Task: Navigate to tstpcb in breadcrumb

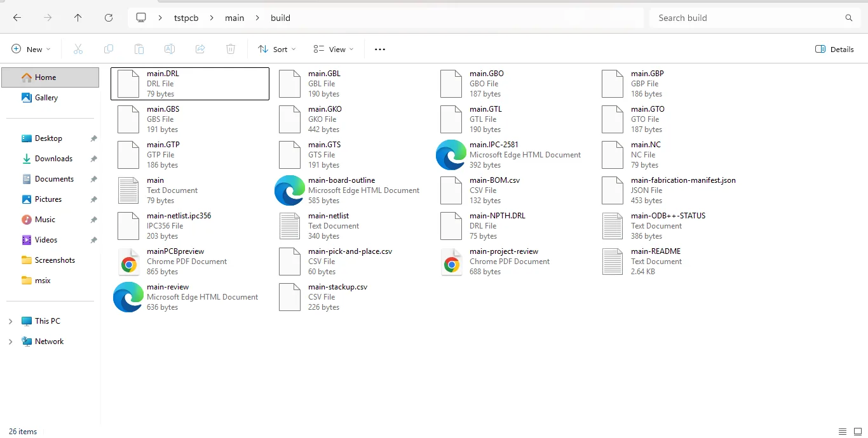Action: pyautogui.click(x=186, y=18)
